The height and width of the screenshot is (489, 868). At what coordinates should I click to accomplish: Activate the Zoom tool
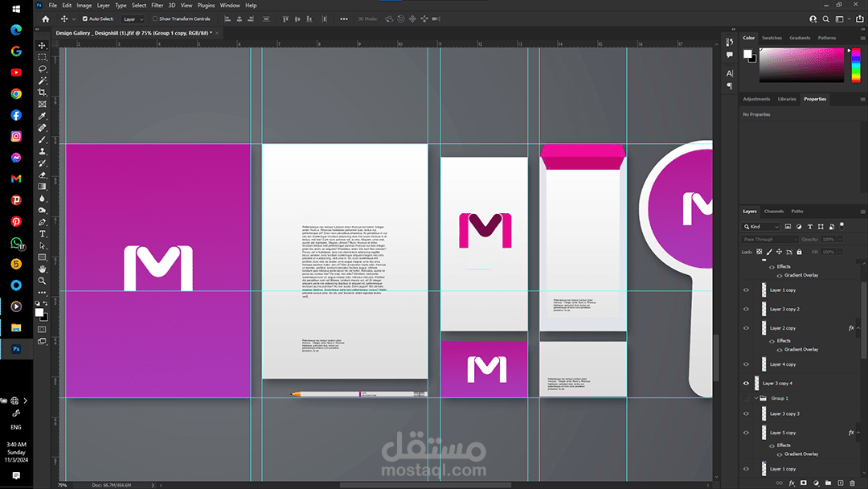(x=42, y=281)
